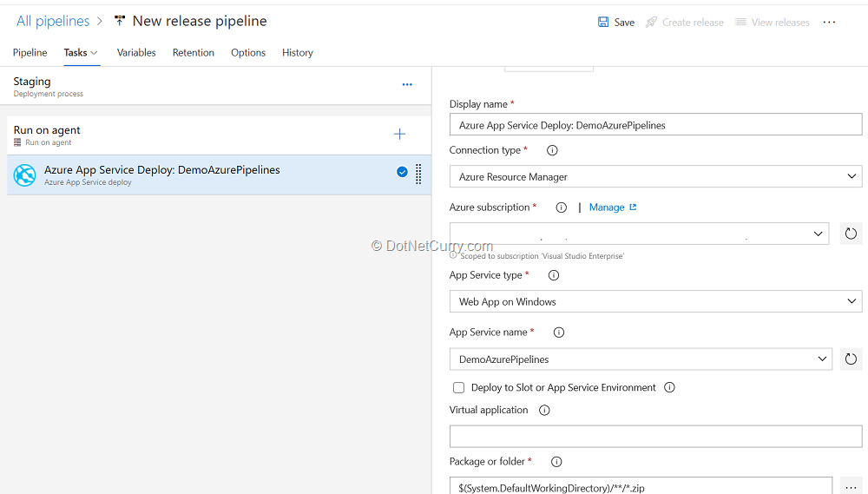This screenshot has width=868, height=494.
Task: Switch to the Pipeline tab
Action: tap(30, 53)
